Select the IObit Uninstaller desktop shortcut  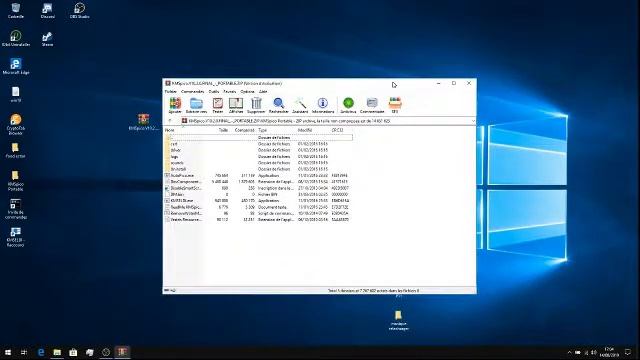pos(16,39)
